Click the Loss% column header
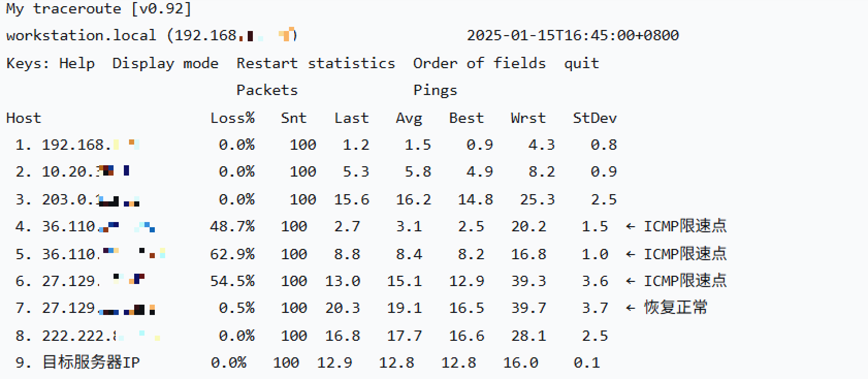 point(232,118)
